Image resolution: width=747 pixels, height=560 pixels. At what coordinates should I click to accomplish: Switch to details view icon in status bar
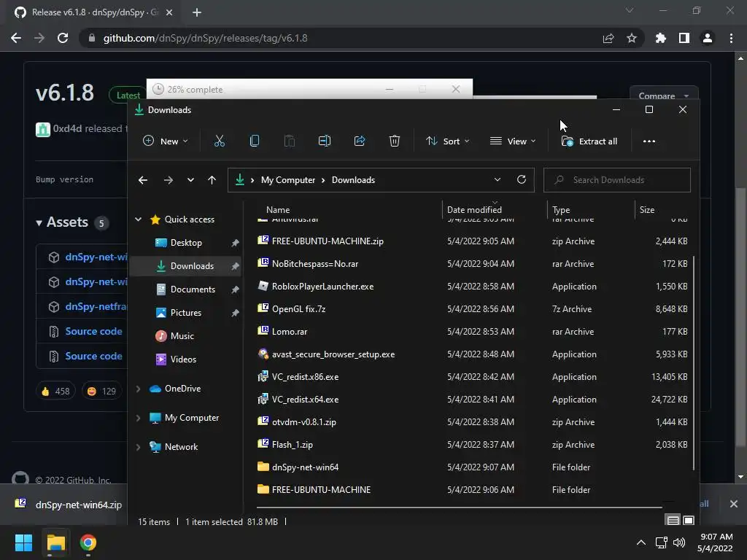point(673,521)
